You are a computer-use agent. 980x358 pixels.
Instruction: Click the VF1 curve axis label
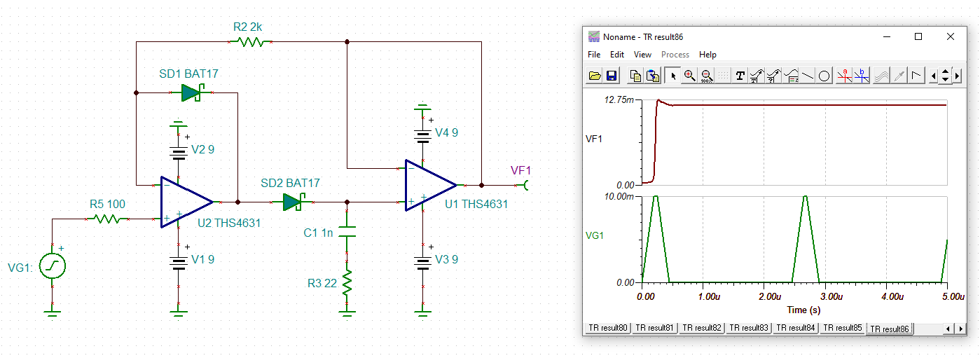tap(593, 139)
